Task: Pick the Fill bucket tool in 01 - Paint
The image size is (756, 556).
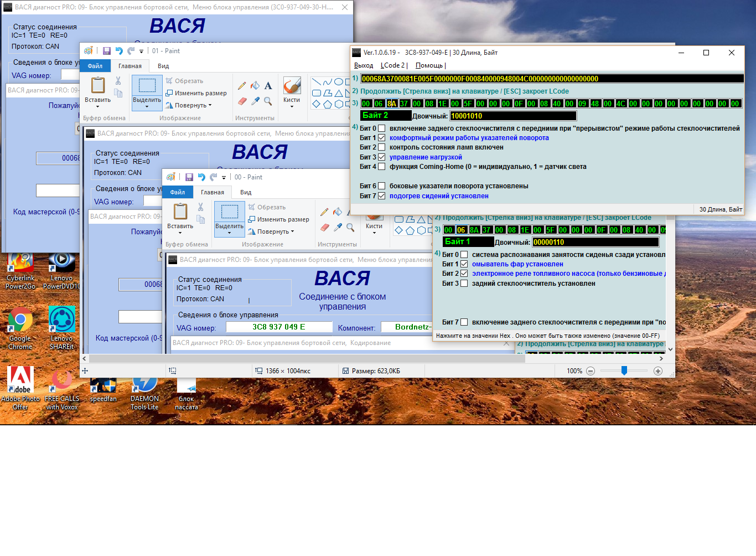Action: (x=255, y=86)
